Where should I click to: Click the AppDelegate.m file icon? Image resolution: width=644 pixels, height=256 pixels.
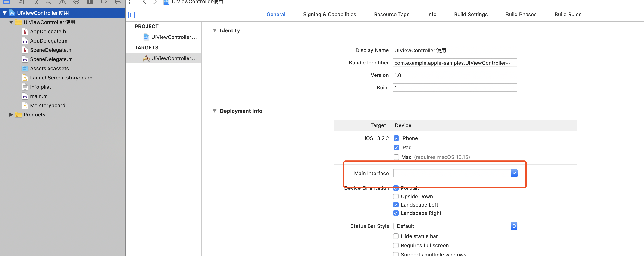25,41
